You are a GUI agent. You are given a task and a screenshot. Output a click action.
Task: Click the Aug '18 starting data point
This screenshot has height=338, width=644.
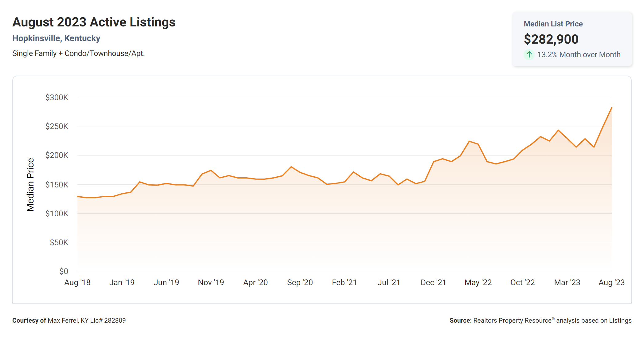(x=78, y=196)
